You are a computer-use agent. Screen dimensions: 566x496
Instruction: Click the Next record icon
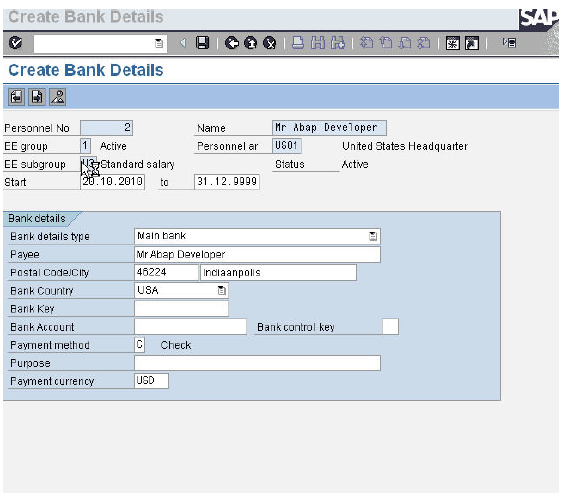point(37,97)
